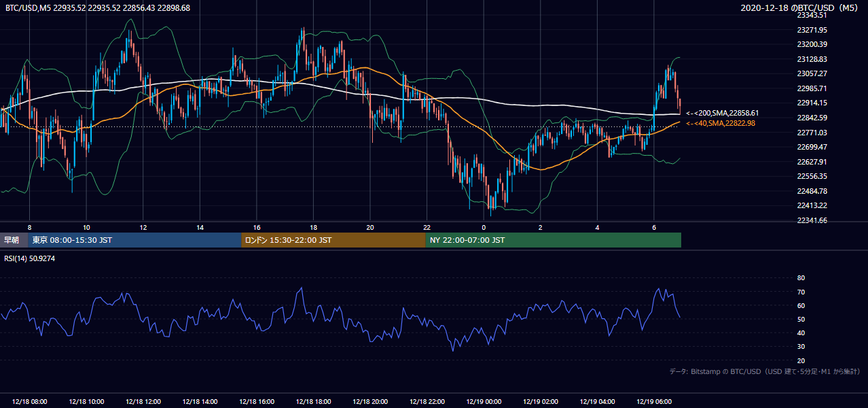Click price axis value 23271.95

point(812,30)
